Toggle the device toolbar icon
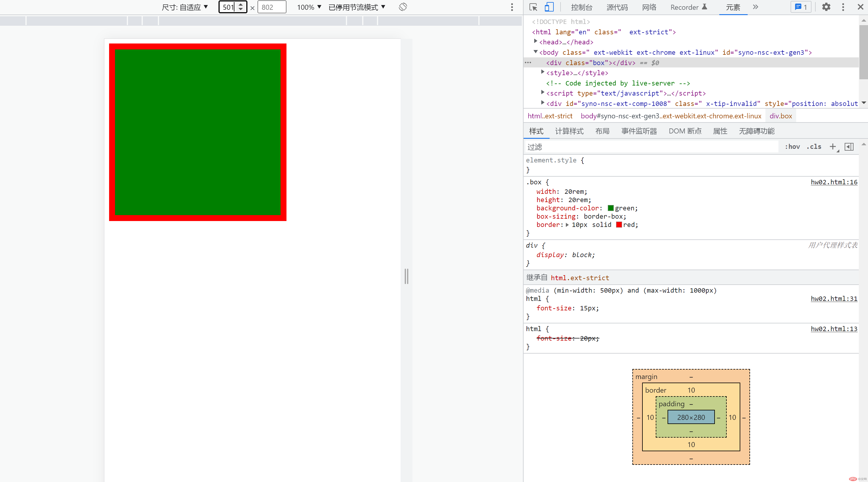Viewport: 868px width, 482px height. [x=549, y=7]
